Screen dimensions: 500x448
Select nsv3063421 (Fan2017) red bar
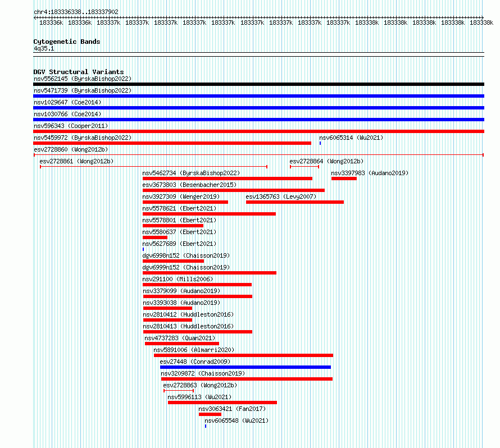[210, 414]
